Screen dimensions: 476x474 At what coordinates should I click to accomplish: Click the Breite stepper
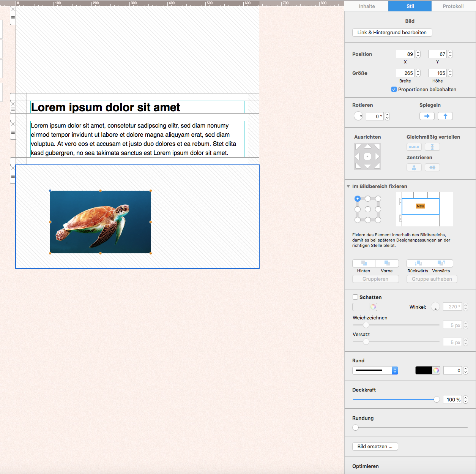tap(418, 73)
